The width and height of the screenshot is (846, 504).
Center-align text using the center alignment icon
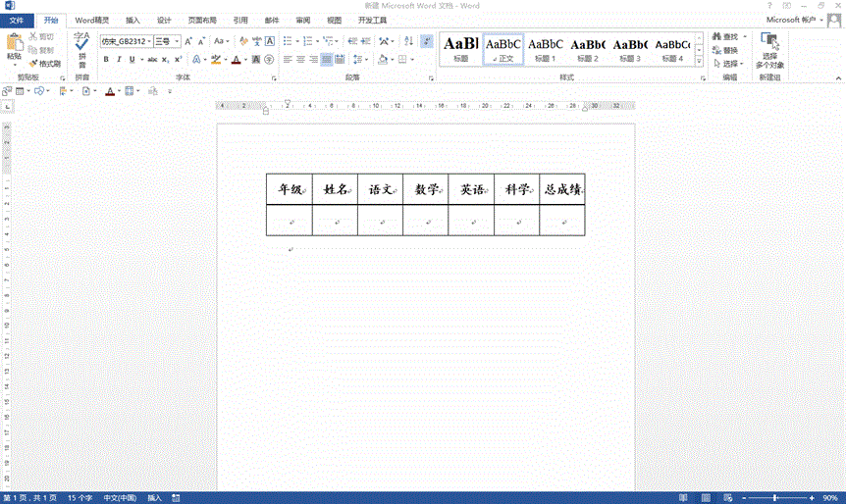pos(300,60)
